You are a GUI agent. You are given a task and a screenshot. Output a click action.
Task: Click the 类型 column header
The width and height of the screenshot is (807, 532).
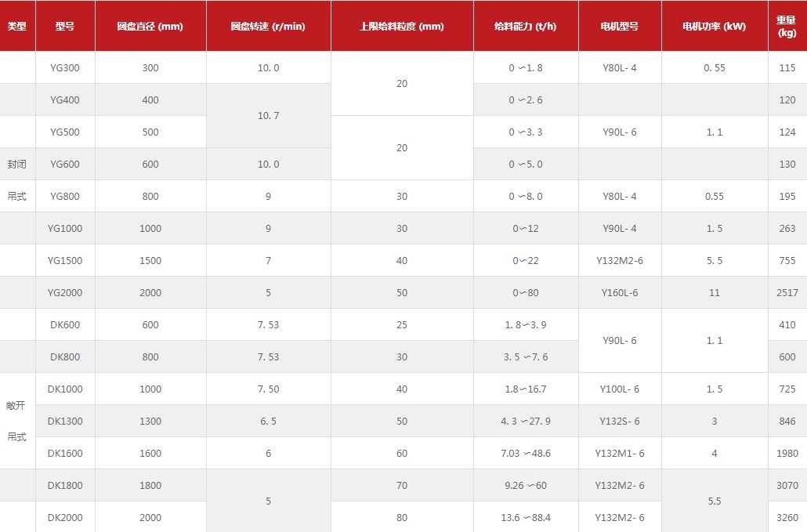click(17, 26)
